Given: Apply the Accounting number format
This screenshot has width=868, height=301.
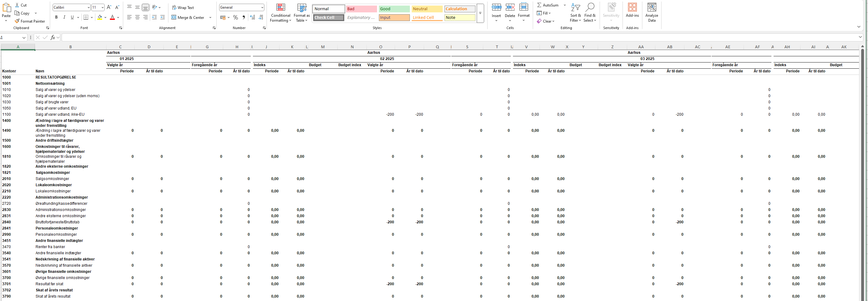Looking at the screenshot, I should pos(223,18).
